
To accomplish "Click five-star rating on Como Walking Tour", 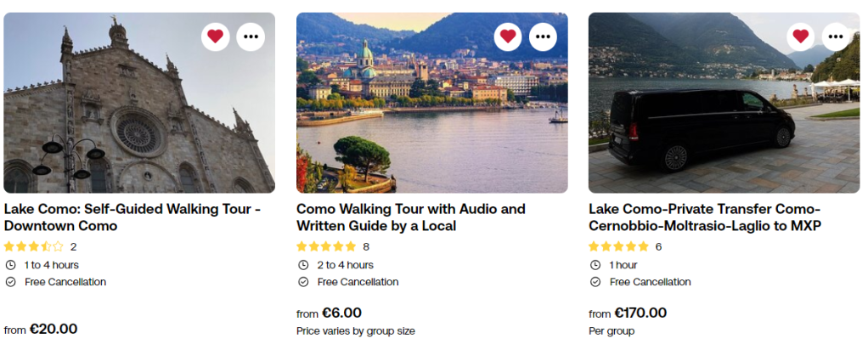I will [x=326, y=247].
